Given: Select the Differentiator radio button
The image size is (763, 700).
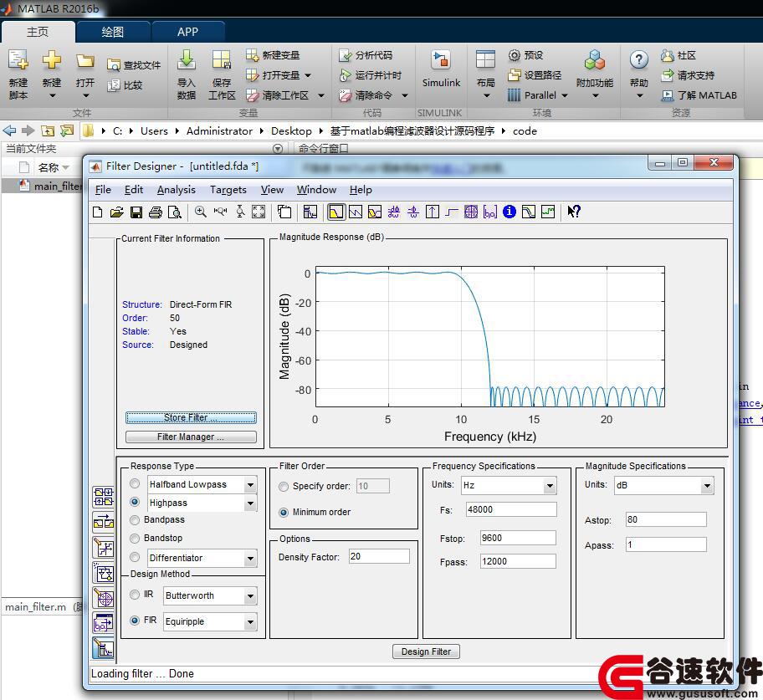Looking at the screenshot, I should (x=135, y=557).
